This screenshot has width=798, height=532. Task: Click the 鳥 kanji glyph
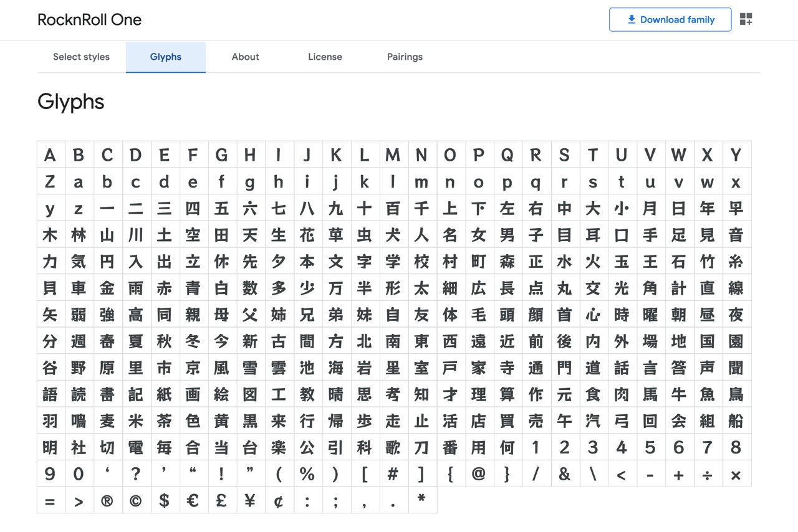(736, 394)
